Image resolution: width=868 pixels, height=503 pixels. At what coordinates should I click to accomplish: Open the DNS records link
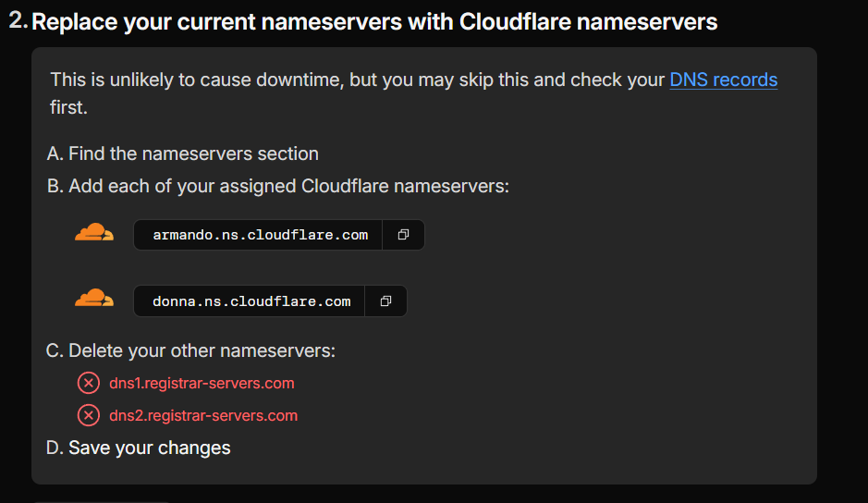(x=724, y=80)
